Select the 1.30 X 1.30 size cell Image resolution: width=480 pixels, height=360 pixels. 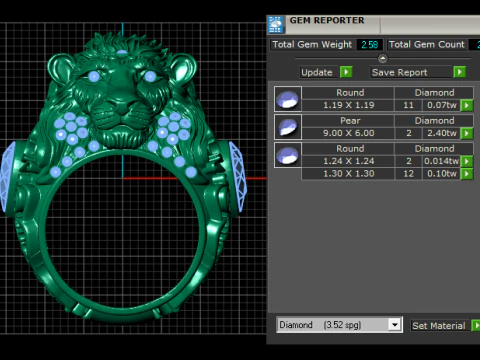tap(348, 174)
